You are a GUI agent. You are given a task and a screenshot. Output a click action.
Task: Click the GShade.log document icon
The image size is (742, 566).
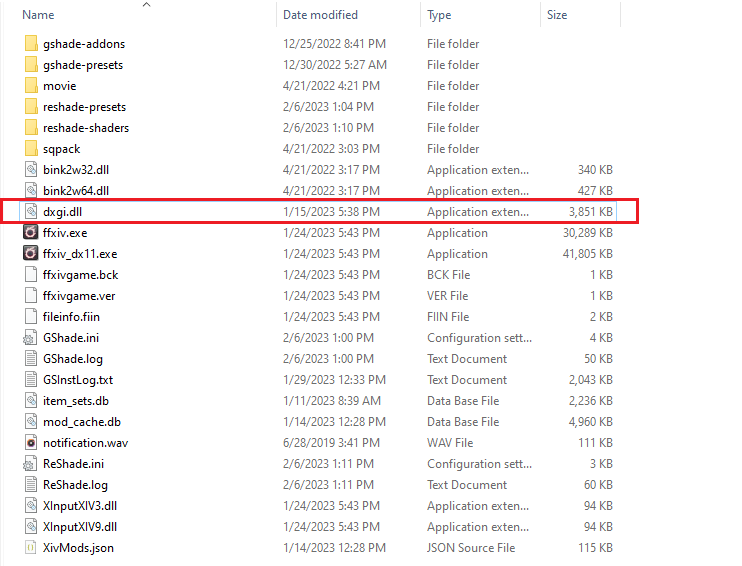click(x=31, y=359)
